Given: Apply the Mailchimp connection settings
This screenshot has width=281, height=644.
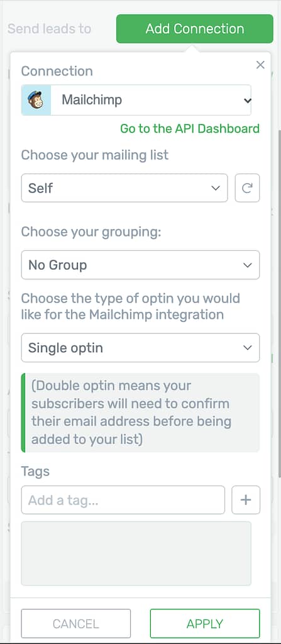Looking at the screenshot, I should [x=205, y=623].
